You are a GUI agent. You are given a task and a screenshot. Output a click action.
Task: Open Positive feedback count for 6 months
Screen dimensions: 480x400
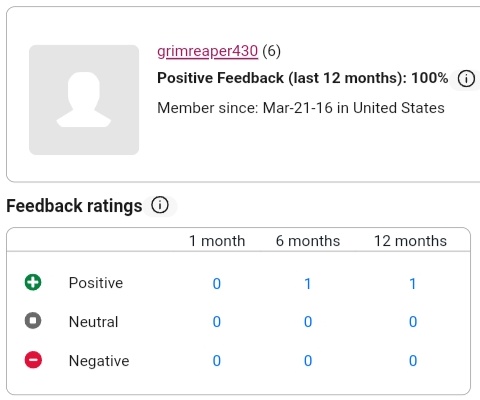(308, 284)
